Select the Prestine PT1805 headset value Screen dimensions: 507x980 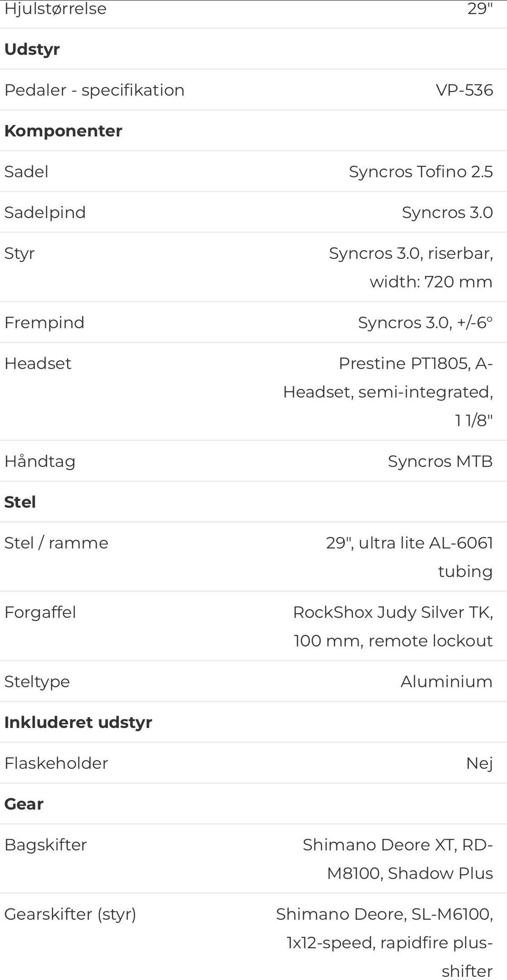388,391
